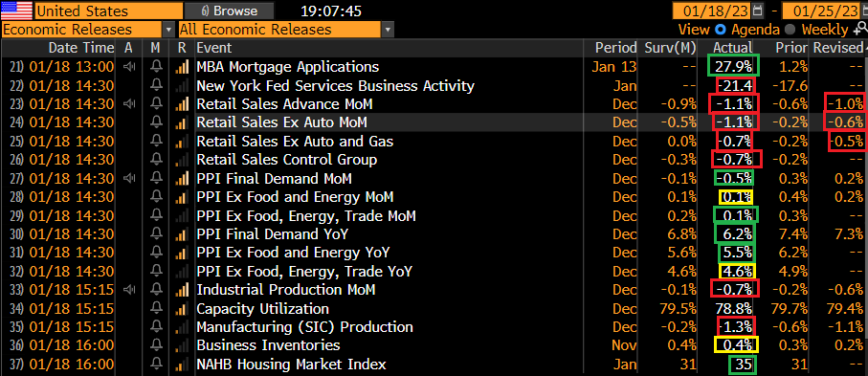Click speaker icon on Industrial Production MoM row
This screenshot has height=376, width=868.
click(x=129, y=290)
